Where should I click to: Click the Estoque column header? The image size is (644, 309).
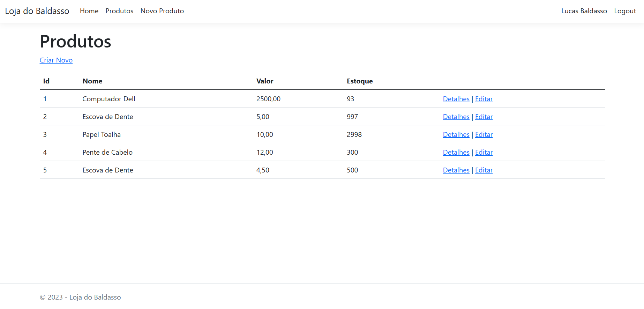360,81
